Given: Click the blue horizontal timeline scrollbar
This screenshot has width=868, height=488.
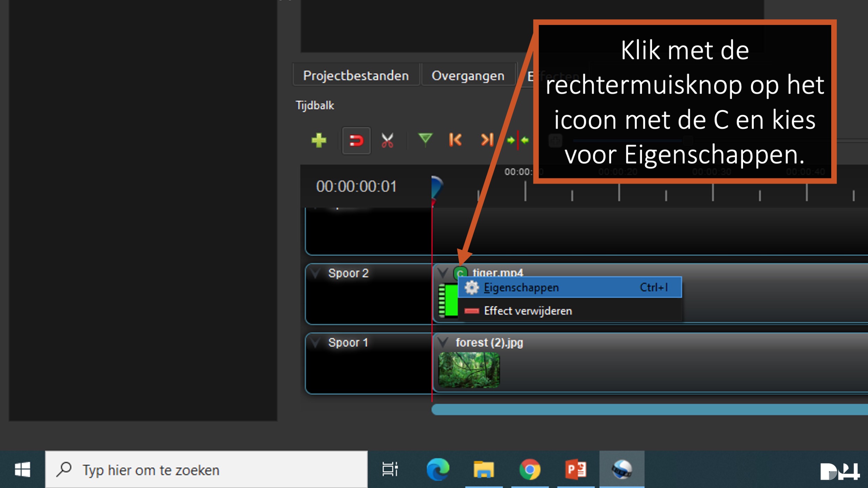Looking at the screenshot, I should pyautogui.click(x=649, y=409).
